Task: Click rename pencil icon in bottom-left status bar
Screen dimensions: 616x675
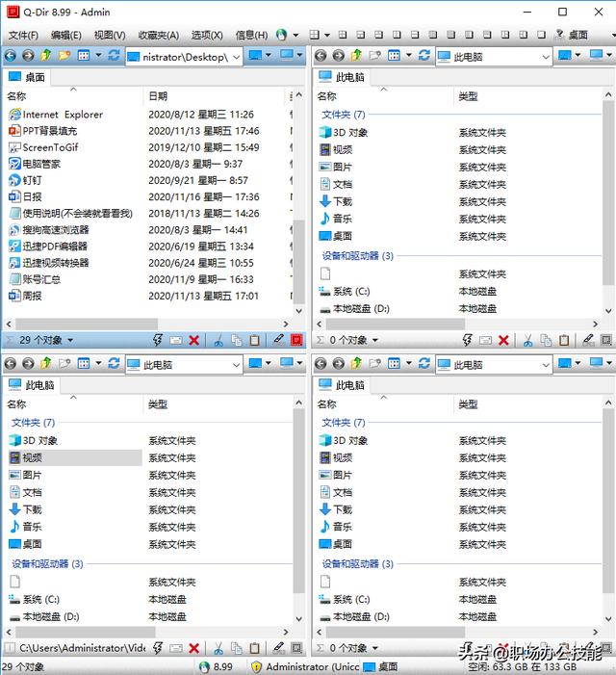Action: (278, 648)
